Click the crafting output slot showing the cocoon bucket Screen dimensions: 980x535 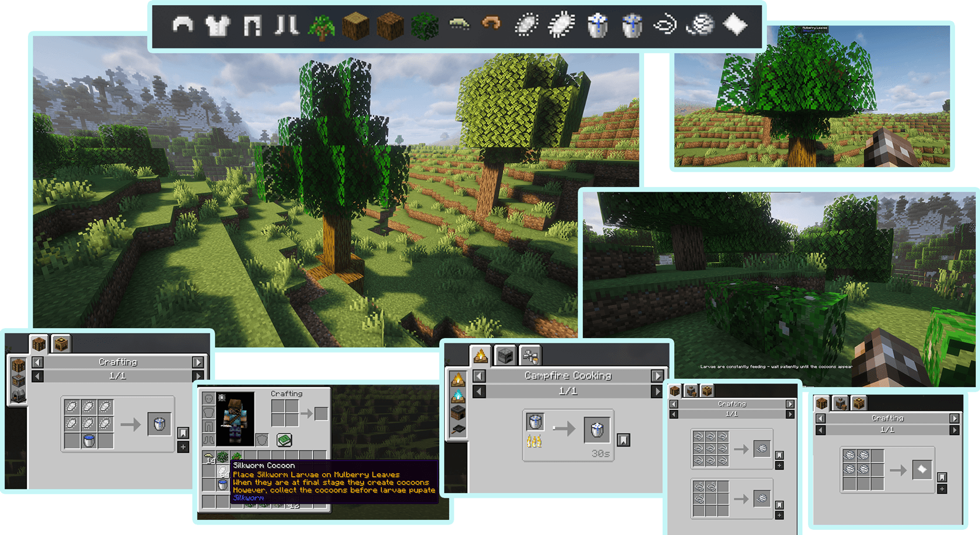(x=159, y=424)
